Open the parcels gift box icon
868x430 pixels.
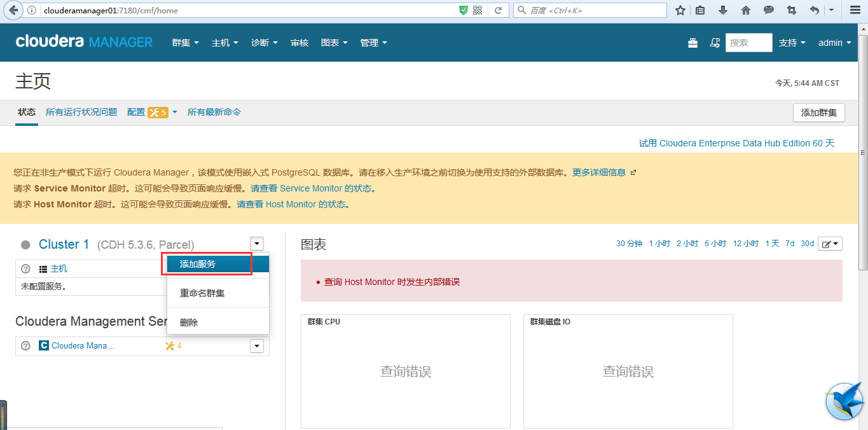693,43
